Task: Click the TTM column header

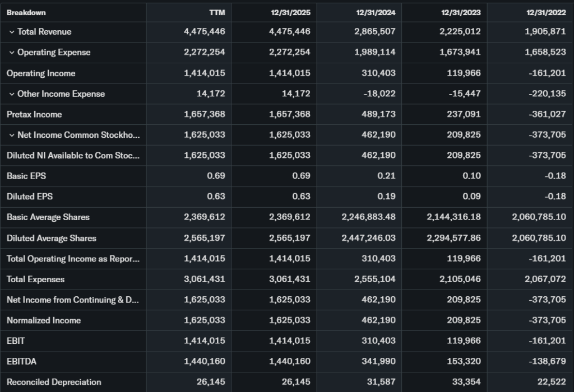Action: [217, 12]
